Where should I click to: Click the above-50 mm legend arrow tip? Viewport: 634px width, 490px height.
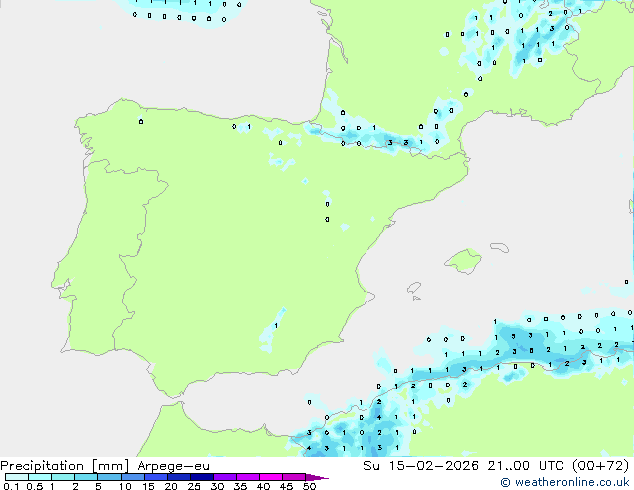click(x=317, y=477)
